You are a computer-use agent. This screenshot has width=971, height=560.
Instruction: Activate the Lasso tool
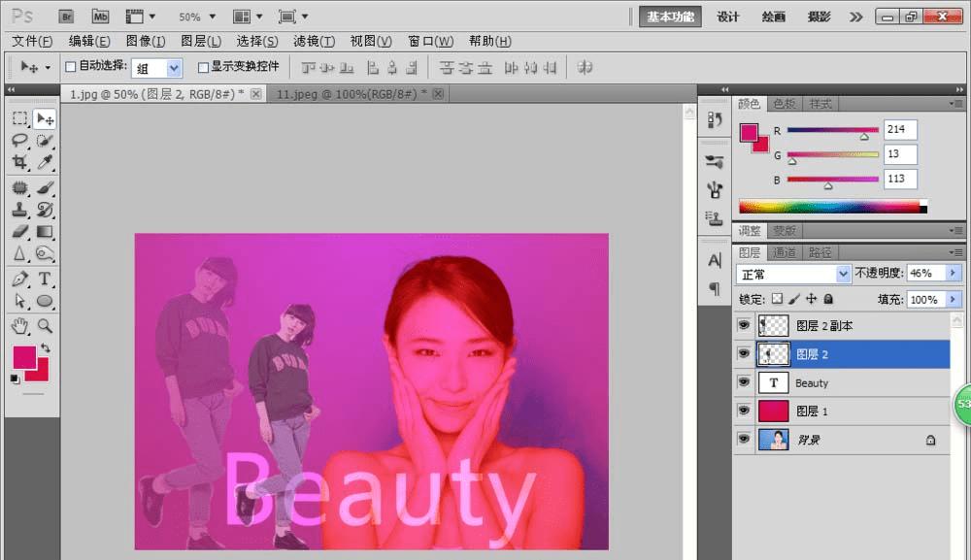coord(19,141)
